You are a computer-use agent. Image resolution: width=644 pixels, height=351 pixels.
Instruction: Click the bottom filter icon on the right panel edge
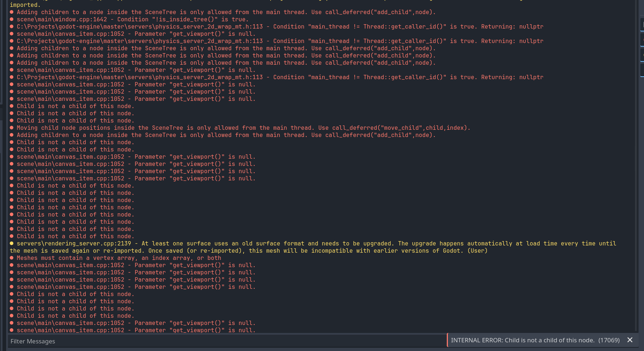pyautogui.click(x=642, y=70)
